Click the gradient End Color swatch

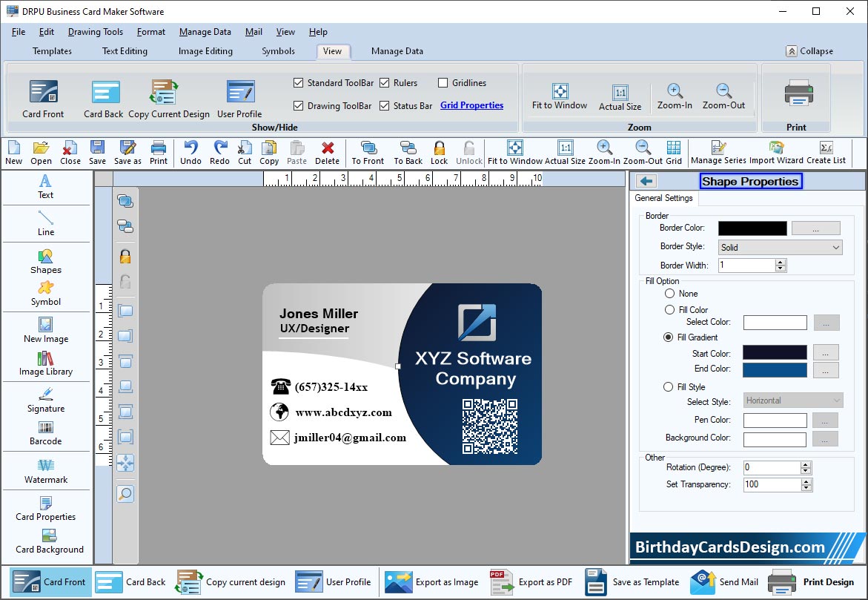coord(775,369)
